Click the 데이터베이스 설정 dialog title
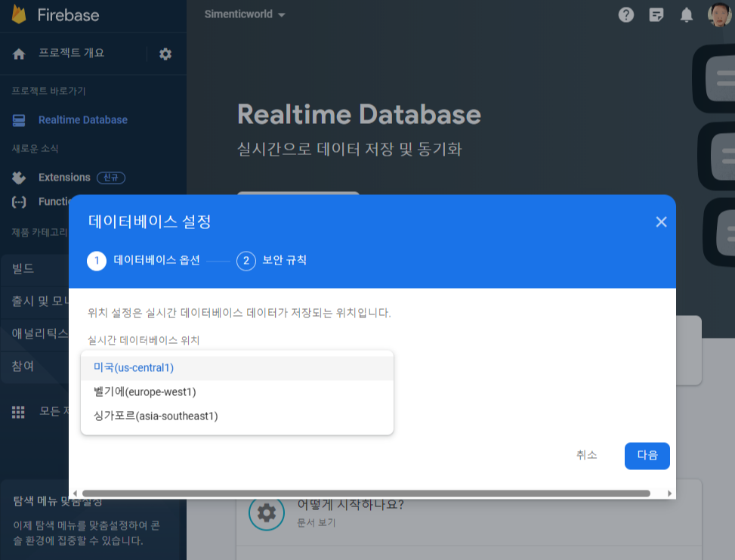735x560 pixels. click(x=150, y=221)
